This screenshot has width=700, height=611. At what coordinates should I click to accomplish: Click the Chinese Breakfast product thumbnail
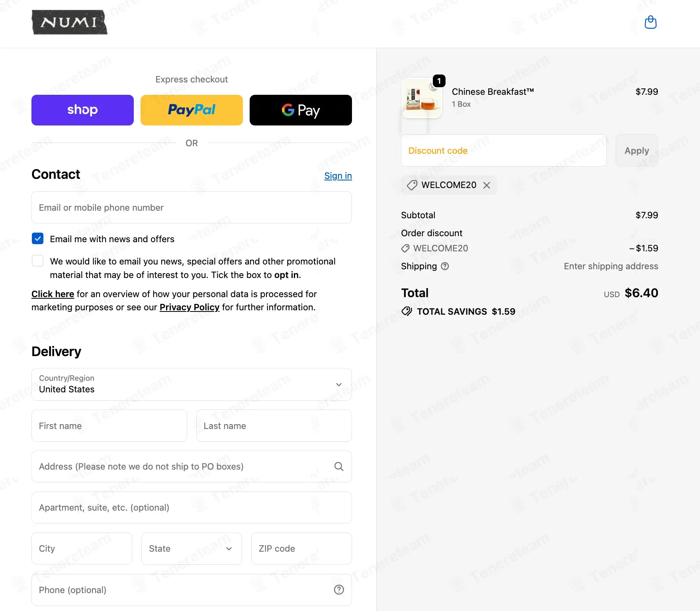click(x=422, y=98)
